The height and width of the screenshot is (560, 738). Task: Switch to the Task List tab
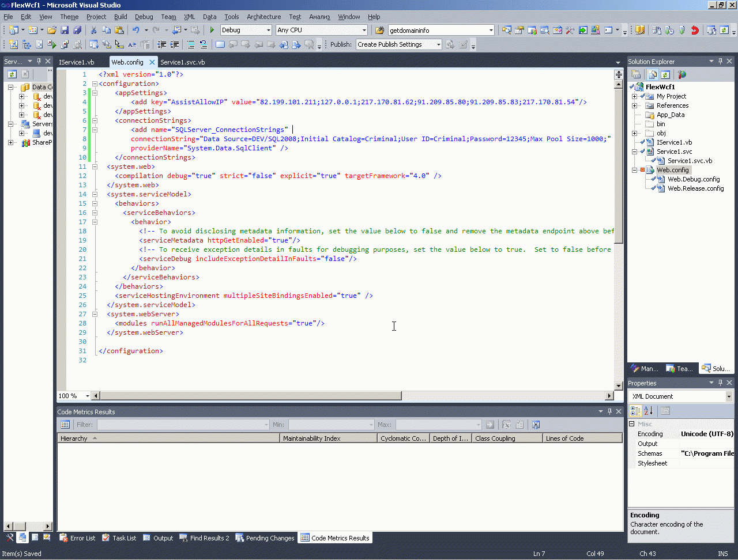click(x=119, y=538)
